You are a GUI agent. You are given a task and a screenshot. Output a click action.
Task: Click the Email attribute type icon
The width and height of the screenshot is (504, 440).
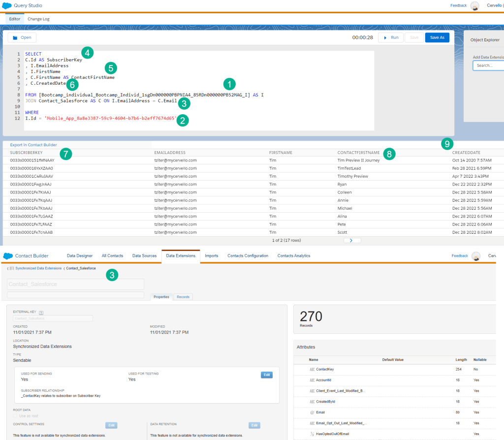click(312, 412)
